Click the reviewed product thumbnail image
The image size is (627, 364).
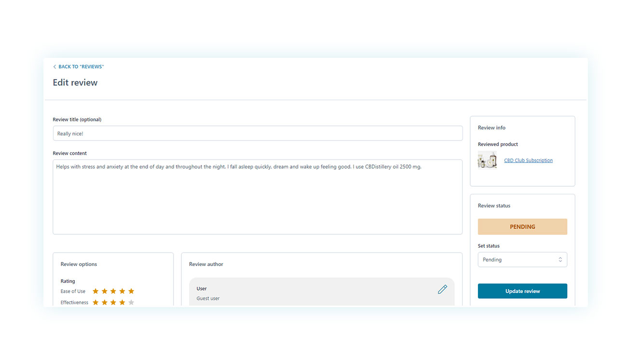(x=487, y=160)
